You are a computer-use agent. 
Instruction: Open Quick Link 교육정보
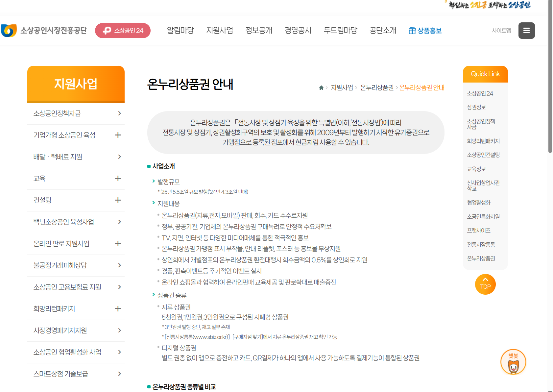point(476,169)
